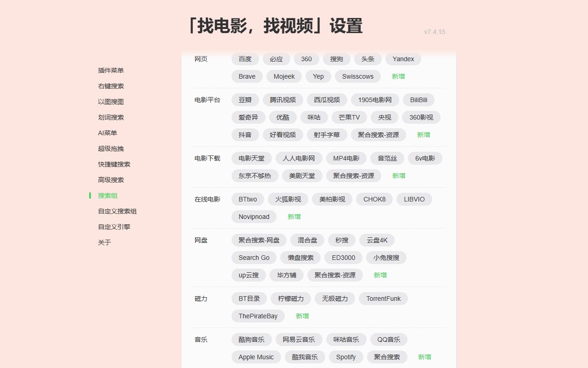Click the 爱奇艺 tag
Image resolution: width=588 pixels, height=368 pixels.
tap(249, 117)
